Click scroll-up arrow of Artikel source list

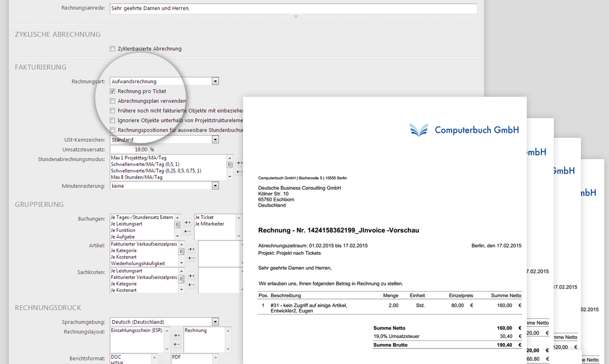[181, 244]
